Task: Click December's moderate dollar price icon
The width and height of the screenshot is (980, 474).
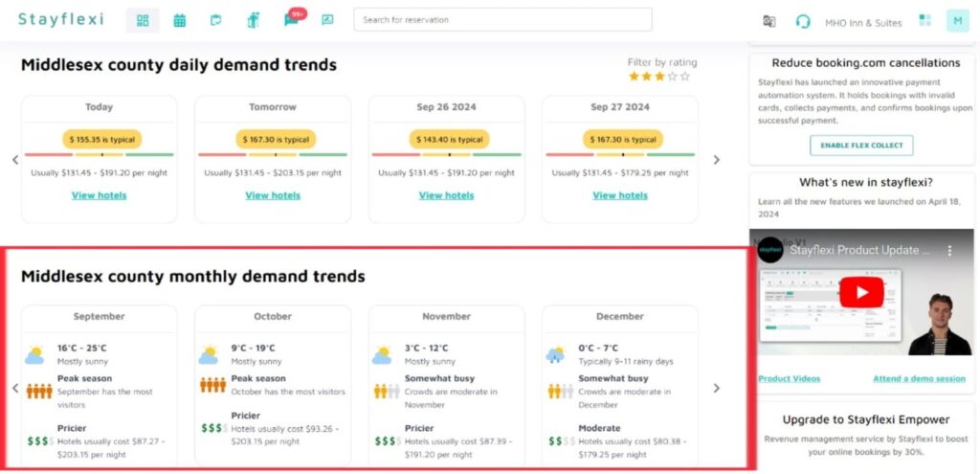Action: pyautogui.click(x=561, y=440)
